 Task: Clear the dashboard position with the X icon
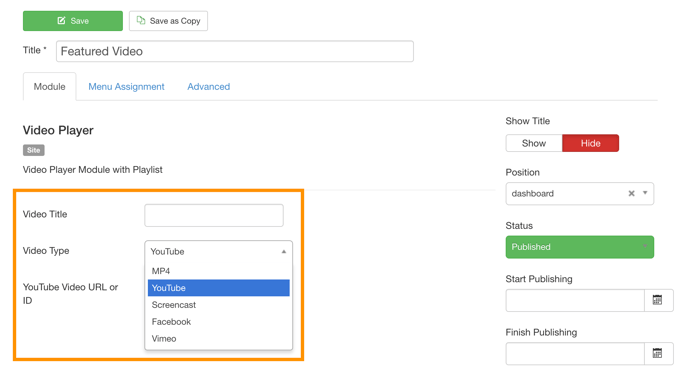[x=631, y=193]
